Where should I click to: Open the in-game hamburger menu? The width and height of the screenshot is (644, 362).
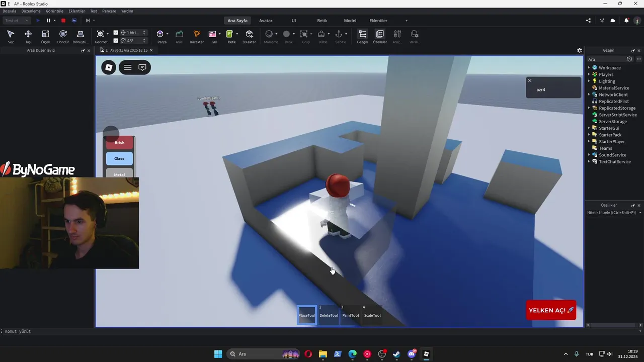point(128,67)
